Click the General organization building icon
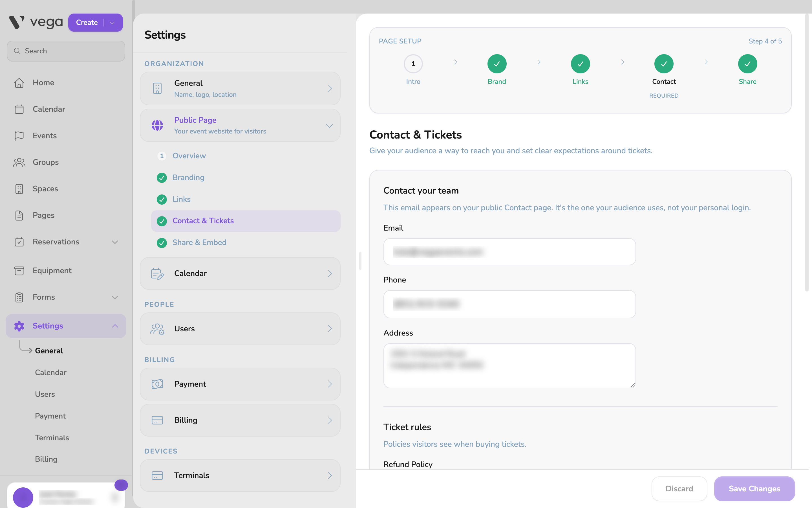This screenshot has height=508, width=812. click(157, 88)
